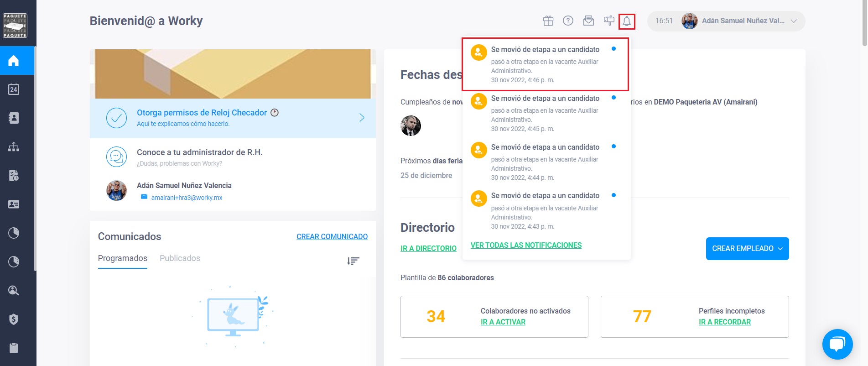
Task: Click the sort order icon in Comunicados
Action: pos(353,261)
